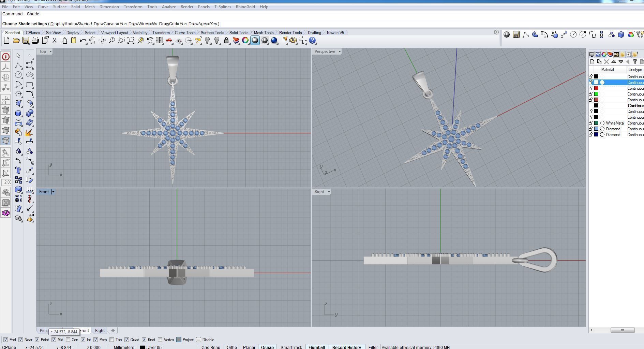Move layer down with down triangle
Viewport: 644px width, 349px height.
coord(621,62)
